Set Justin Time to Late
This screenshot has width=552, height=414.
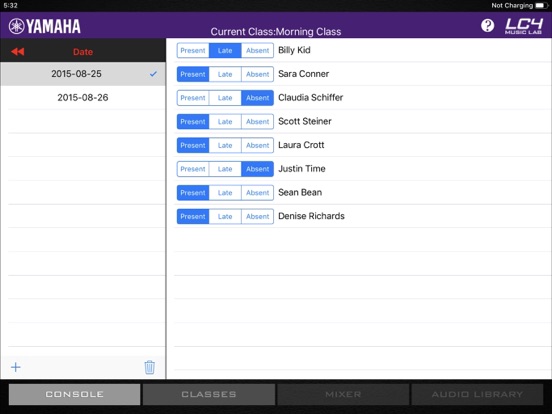(x=225, y=169)
